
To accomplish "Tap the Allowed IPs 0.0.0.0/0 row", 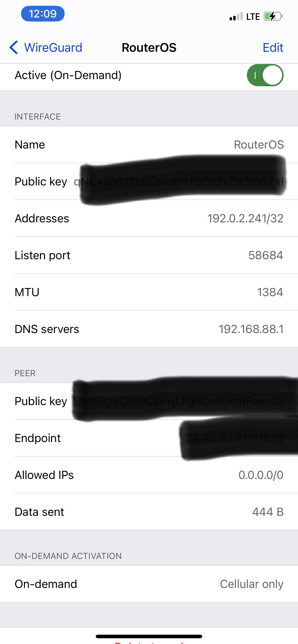I will click(x=149, y=475).
